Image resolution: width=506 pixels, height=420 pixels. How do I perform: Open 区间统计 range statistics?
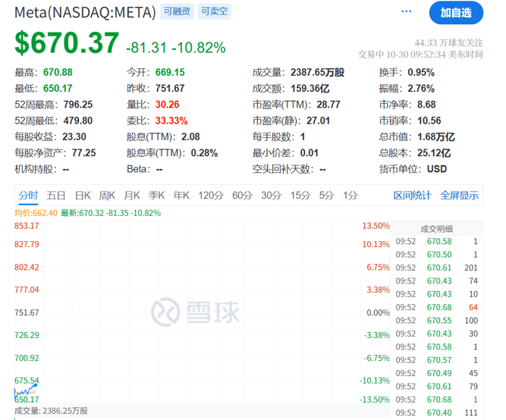click(413, 196)
